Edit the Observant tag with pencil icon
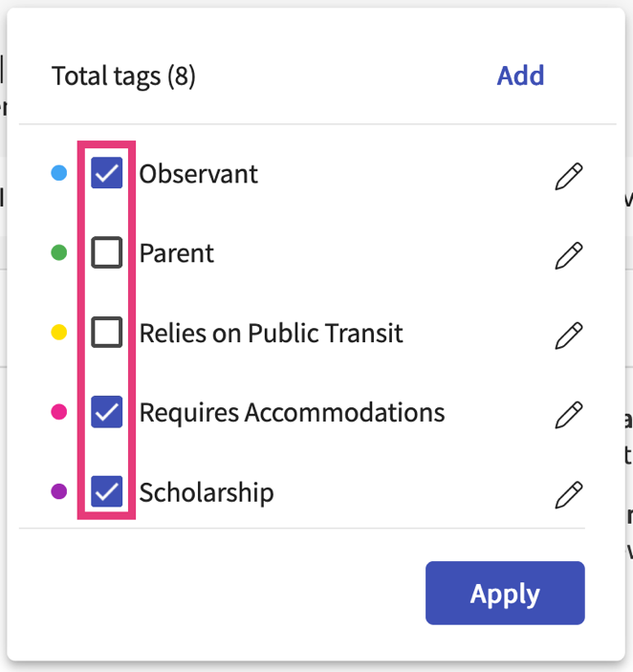633x672 pixels. 569,176
